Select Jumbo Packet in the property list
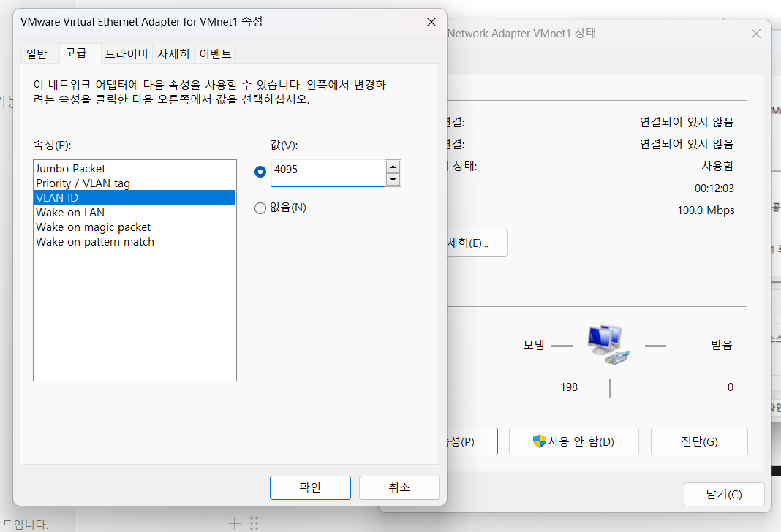This screenshot has height=532, width=781. point(135,168)
